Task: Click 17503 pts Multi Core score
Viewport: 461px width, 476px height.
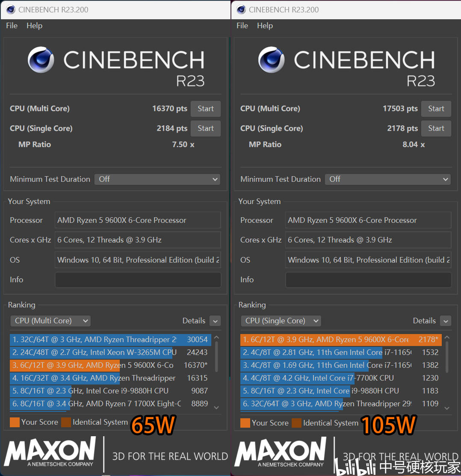Action: click(400, 109)
